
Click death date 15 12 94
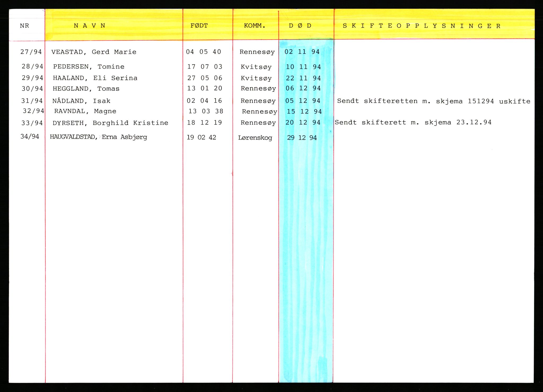304,111
